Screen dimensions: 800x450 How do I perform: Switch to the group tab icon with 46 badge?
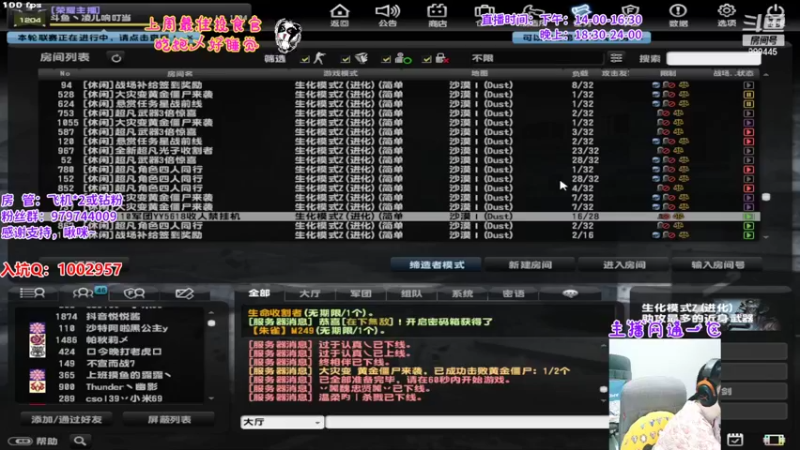pyautogui.click(x=84, y=293)
